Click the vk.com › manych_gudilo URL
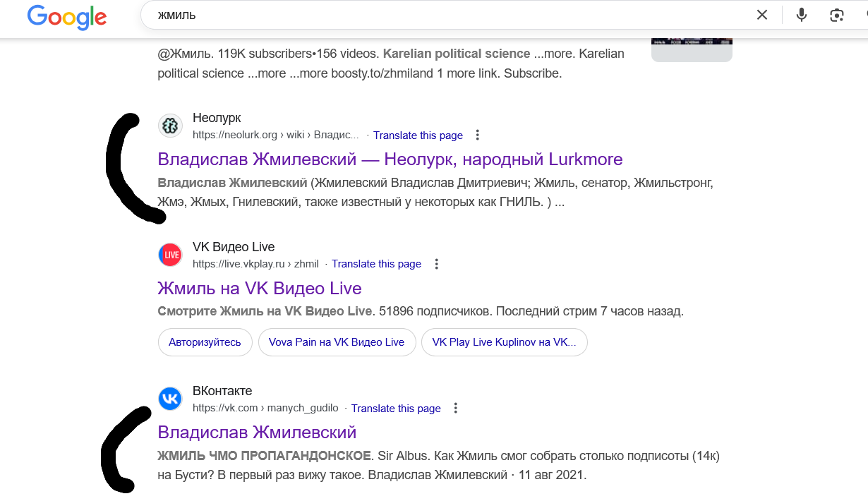 (265, 408)
